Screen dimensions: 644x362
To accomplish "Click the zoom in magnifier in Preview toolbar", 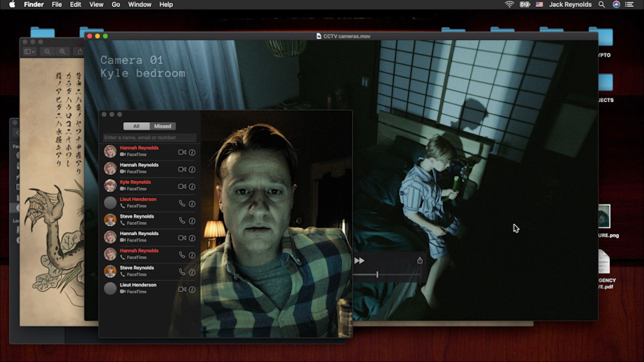I will click(62, 51).
